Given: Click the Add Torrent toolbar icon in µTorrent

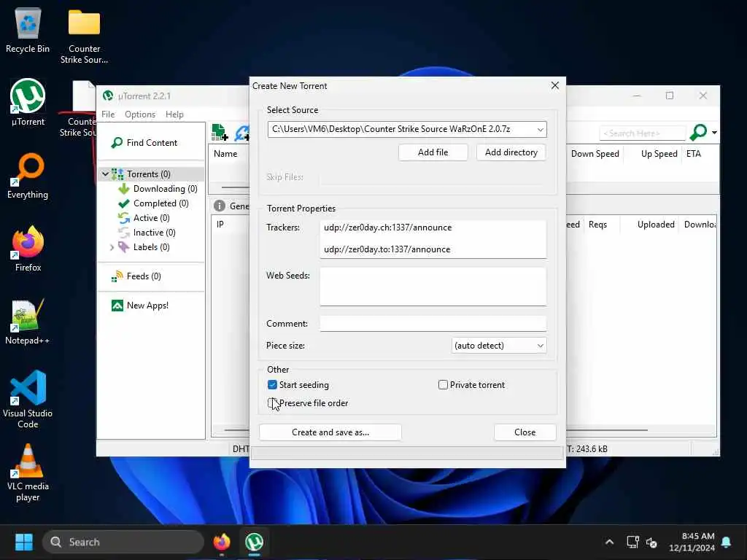Looking at the screenshot, I should (220, 133).
